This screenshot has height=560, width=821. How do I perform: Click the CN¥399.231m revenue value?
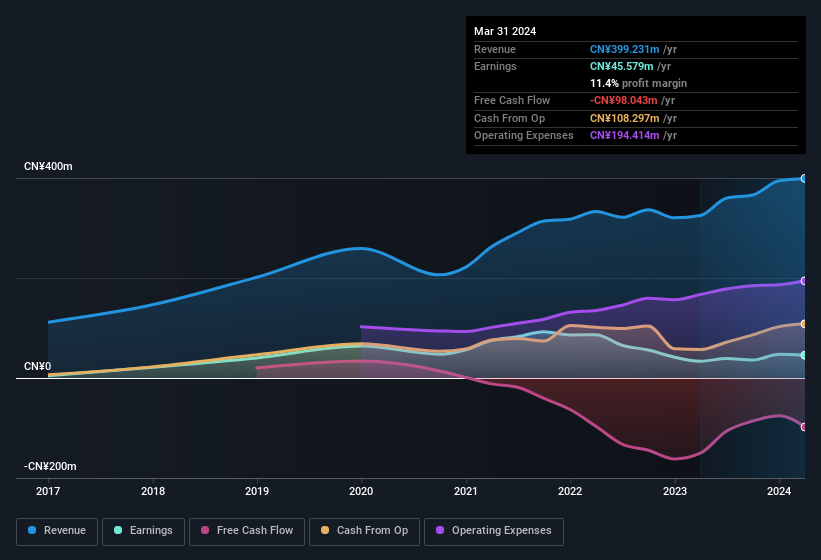click(x=625, y=49)
